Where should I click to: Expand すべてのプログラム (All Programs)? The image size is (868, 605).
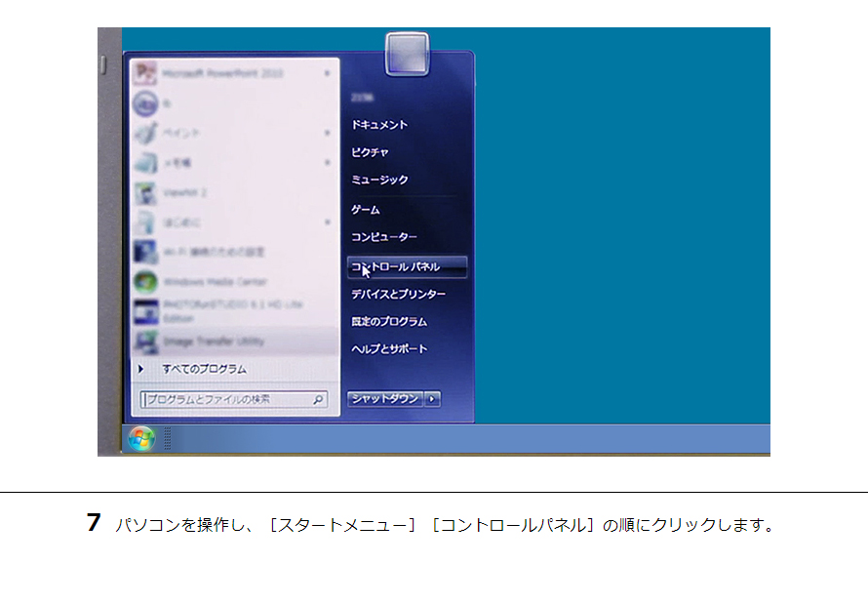coord(204,370)
